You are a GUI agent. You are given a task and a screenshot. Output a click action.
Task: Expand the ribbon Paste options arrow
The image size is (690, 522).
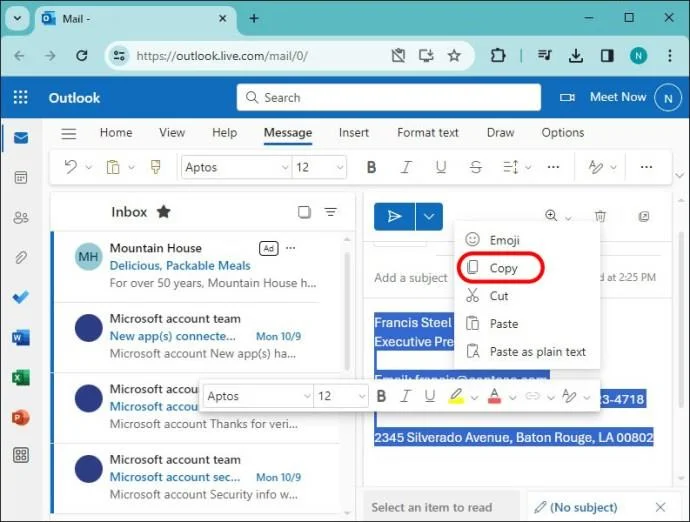131,167
